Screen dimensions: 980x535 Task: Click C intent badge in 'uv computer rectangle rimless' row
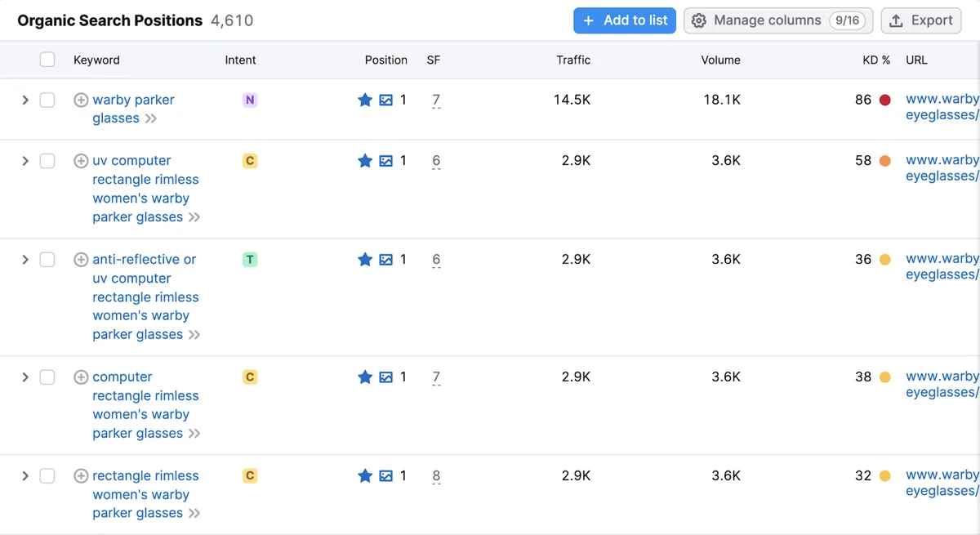coord(250,161)
